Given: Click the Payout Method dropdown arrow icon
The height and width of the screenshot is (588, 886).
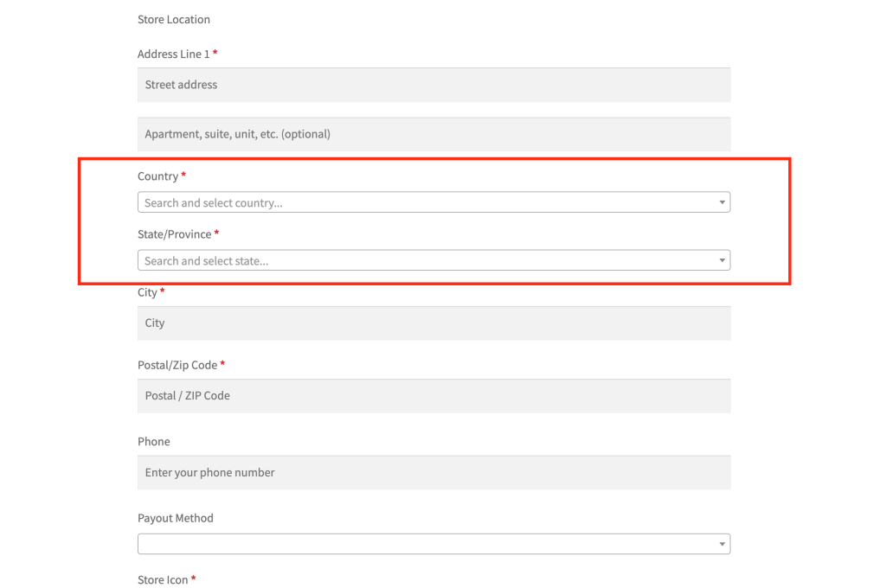Looking at the screenshot, I should (722, 543).
